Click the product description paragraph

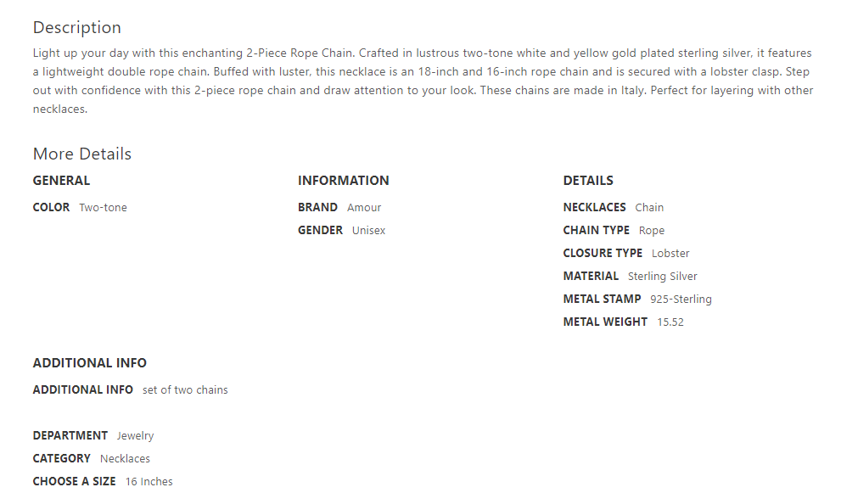[423, 81]
